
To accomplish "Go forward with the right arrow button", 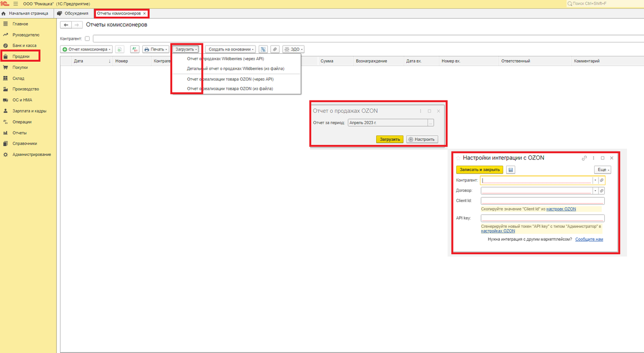I will click(x=77, y=25).
